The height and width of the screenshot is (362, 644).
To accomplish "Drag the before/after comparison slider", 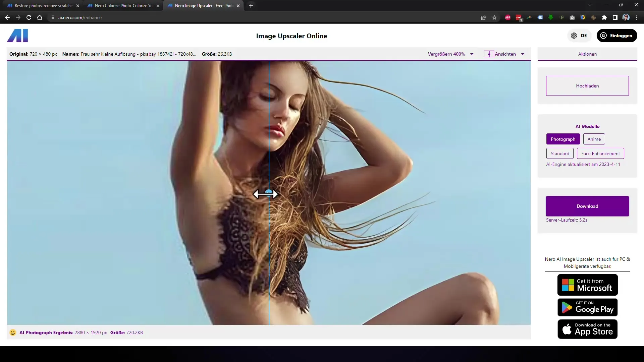I will pyautogui.click(x=268, y=193).
